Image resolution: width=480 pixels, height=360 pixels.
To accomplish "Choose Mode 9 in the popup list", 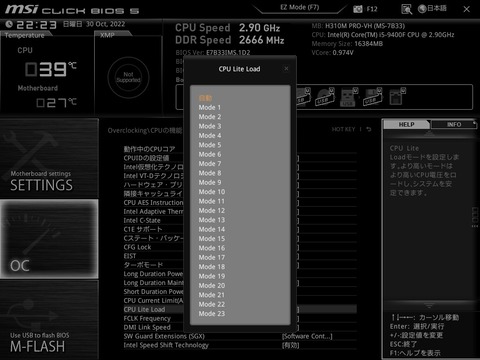I will coord(210,182).
